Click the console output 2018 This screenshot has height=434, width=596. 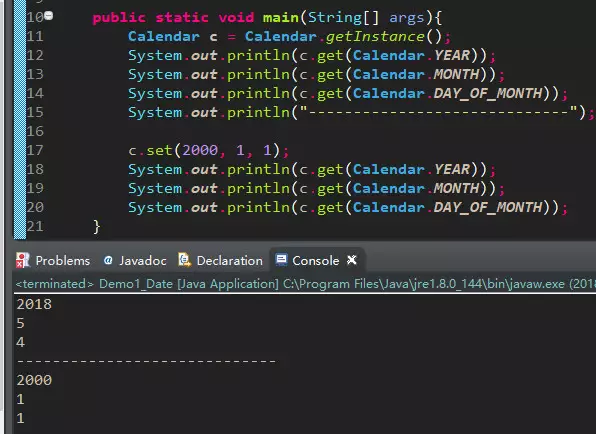coord(34,304)
